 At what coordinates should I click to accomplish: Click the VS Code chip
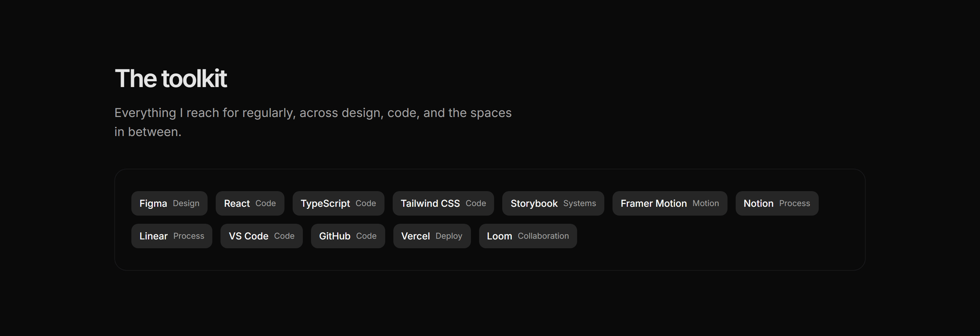[261, 236]
